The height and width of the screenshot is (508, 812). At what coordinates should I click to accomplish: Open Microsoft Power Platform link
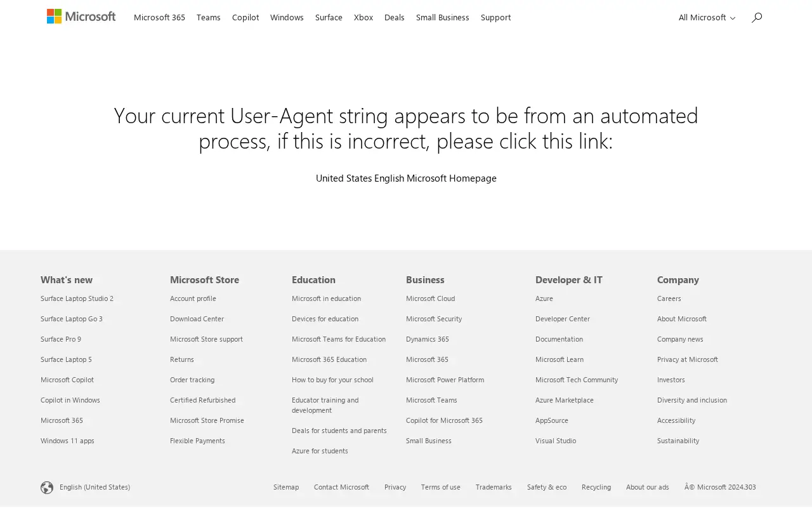click(x=445, y=380)
